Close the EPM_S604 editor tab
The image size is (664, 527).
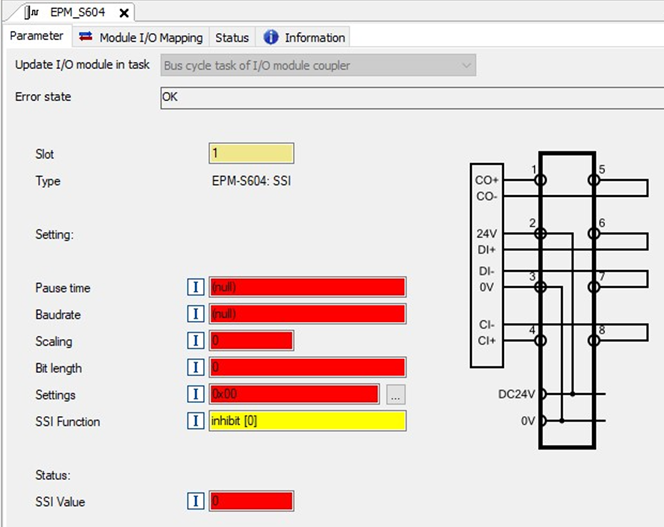(124, 13)
